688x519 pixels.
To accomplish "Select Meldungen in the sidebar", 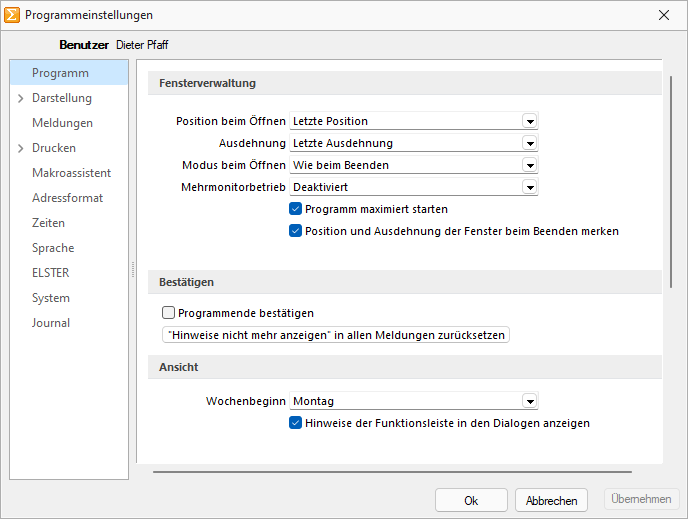I will pos(62,123).
